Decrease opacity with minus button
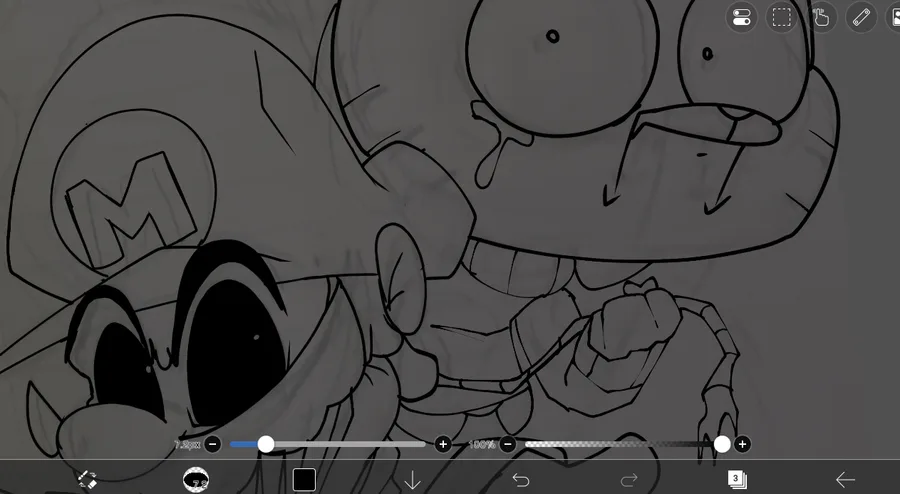Image resolution: width=900 pixels, height=494 pixels. tap(507, 444)
